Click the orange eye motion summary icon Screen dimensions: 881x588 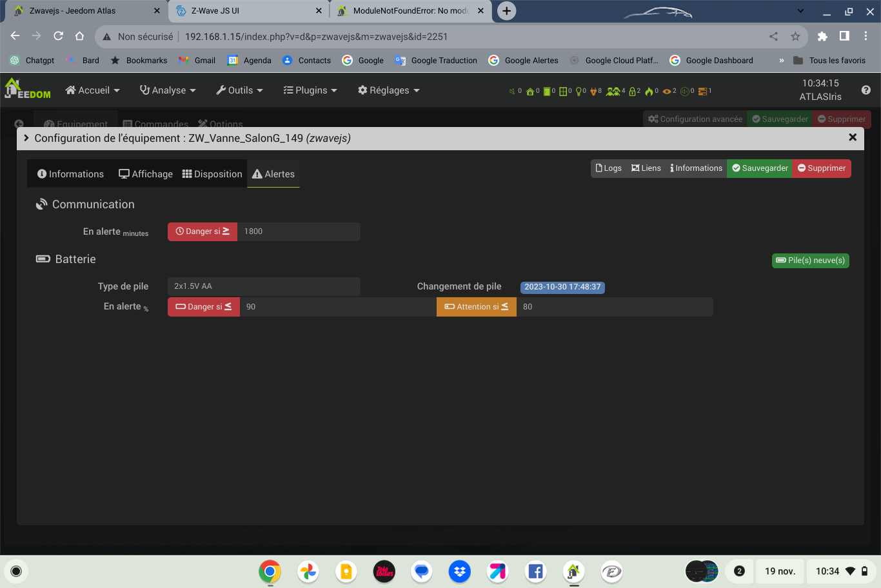[x=667, y=91]
